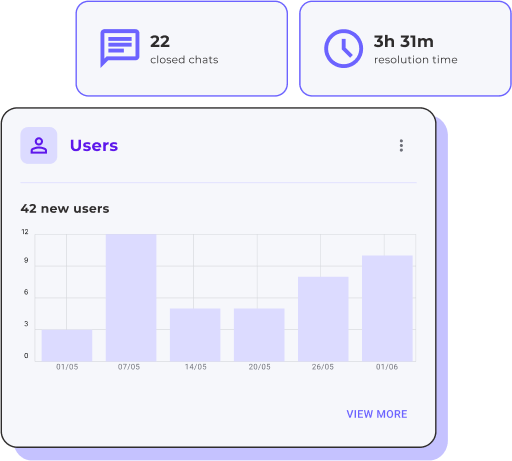Select the 3h 31m resolution time card
Viewport: 512px width, 461px height.
[x=405, y=49]
